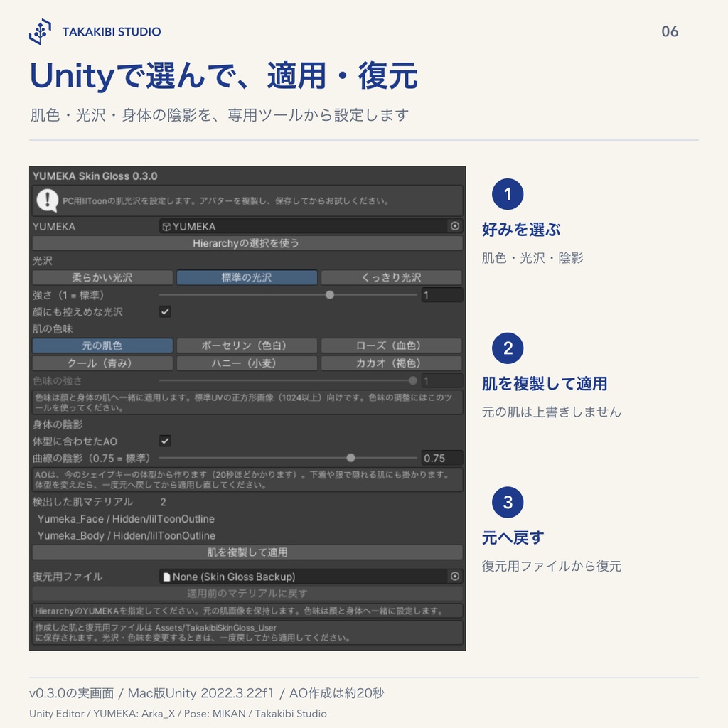Image resolution: width=728 pixels, height=728 pixels.
Task: Choose the クール（青み） skin tone
Action: click(102, 363)
